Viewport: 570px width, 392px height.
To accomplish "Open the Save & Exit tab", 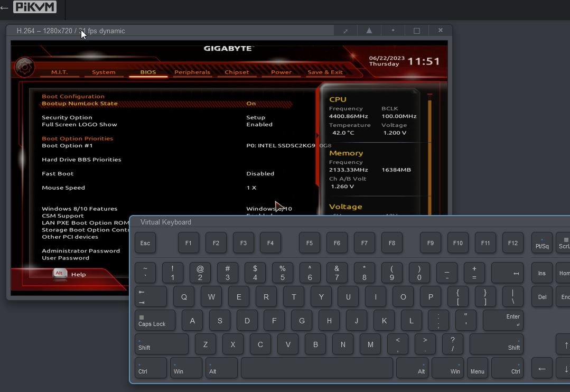I will tap(325, 72).
